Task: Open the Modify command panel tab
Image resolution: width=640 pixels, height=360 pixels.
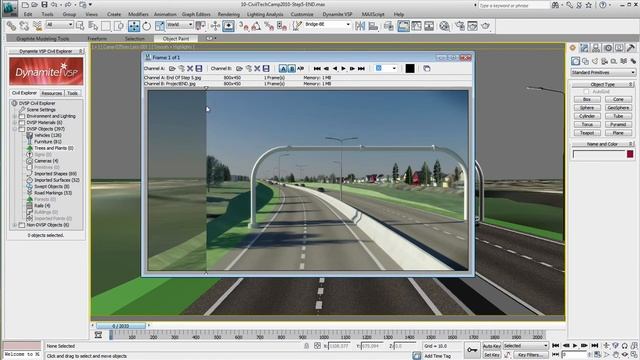Action: pos(584,48)
